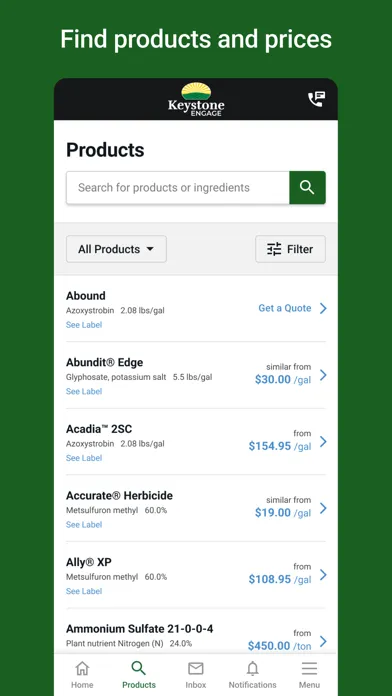The height and width of the screenshot is (696, 392).
Task: Open Ally XP row chevron
Action: coord(323,575)
